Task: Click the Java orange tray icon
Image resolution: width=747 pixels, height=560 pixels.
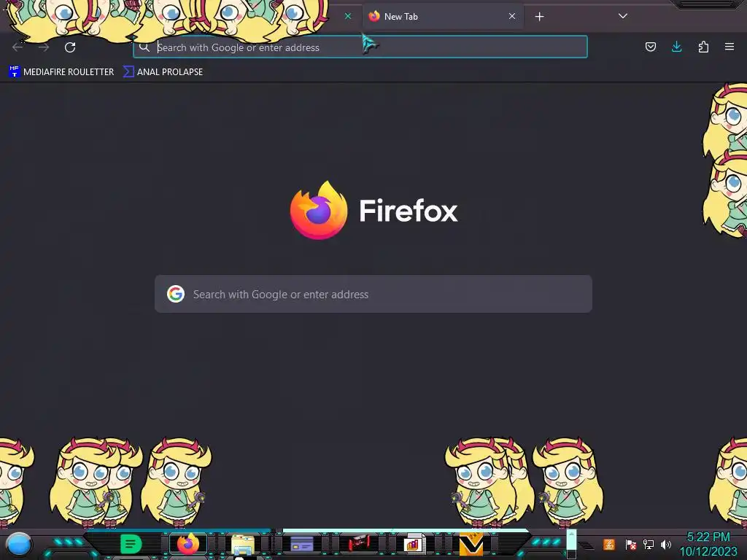Action: [609, 544]
